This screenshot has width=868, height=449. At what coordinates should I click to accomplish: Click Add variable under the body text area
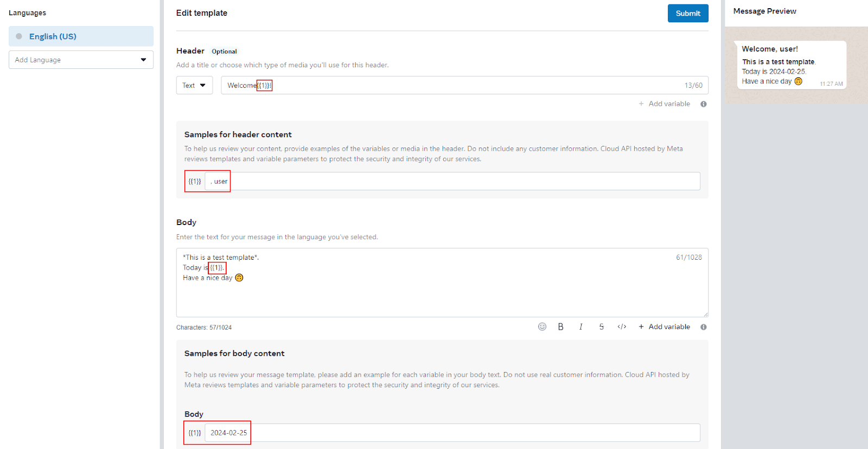[x=665, y=326]
